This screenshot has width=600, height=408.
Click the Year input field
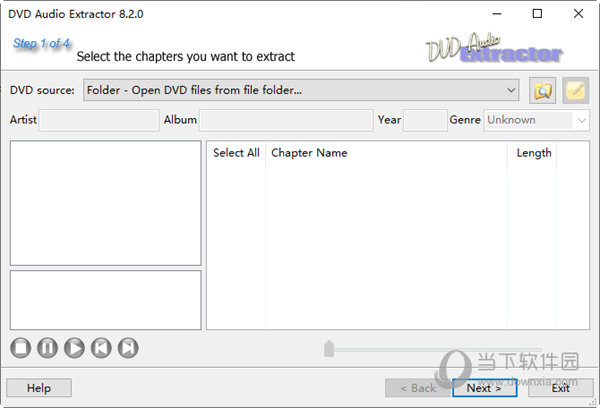(425, 120)
